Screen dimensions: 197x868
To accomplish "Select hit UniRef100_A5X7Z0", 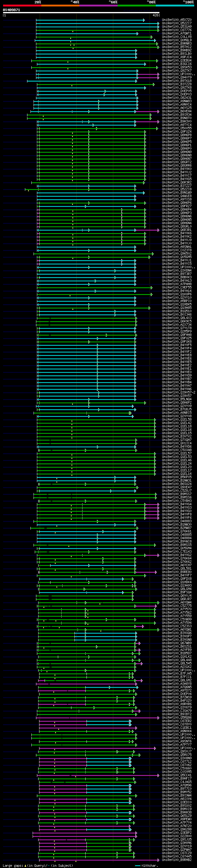I will click(177, 20).
